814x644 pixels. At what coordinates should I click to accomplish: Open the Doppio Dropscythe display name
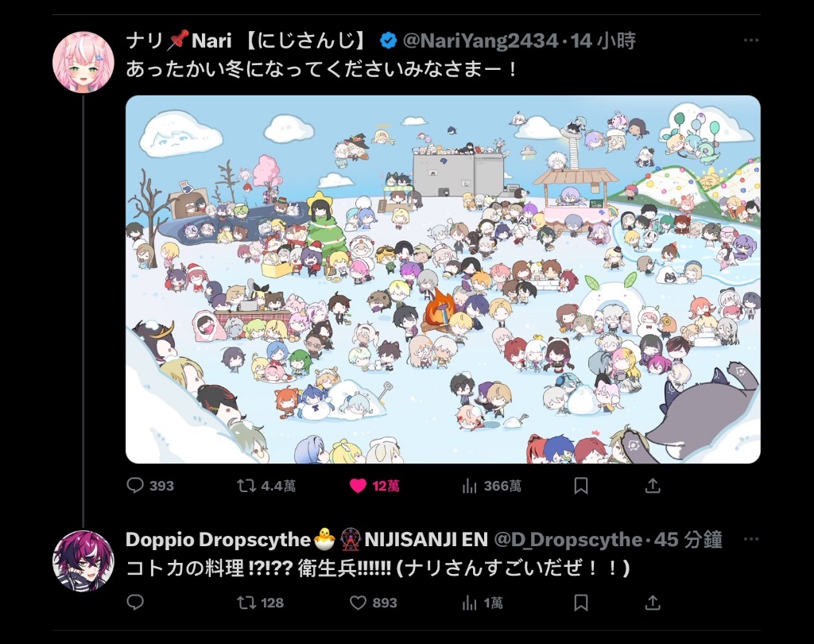coord(218,540)
